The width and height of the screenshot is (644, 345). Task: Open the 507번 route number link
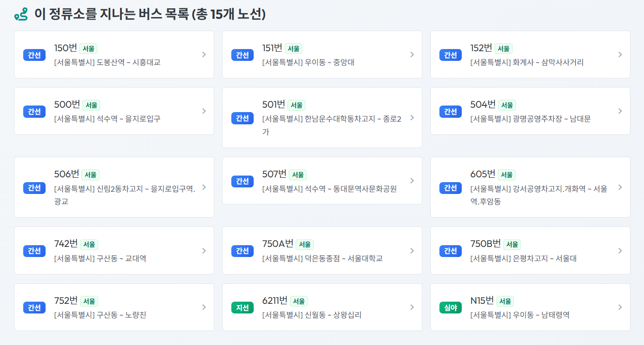tap(274, 174)
